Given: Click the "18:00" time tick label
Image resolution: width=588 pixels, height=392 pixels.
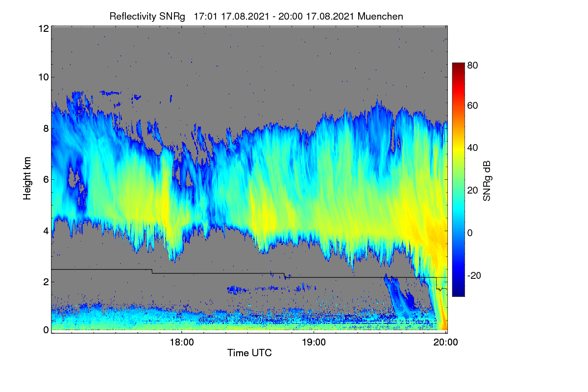Looking at the screenshot, I should pos(182,342).
